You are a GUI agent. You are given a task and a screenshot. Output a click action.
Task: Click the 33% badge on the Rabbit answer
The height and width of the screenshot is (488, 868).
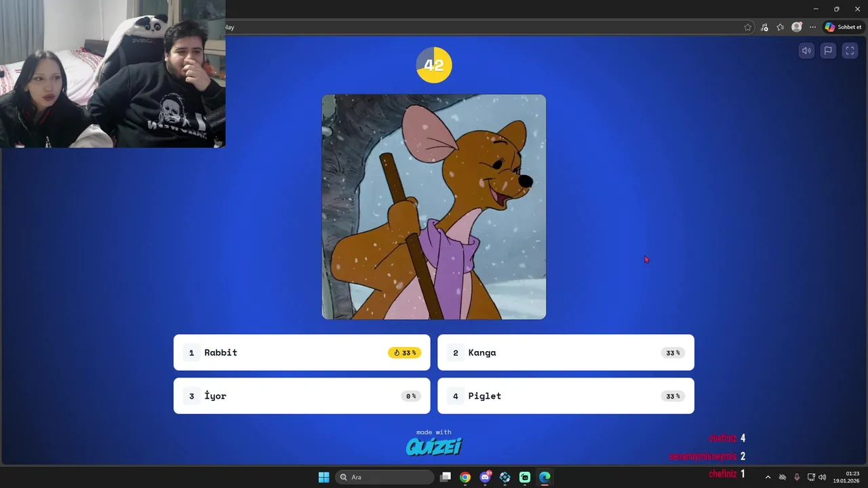tap(405, 352)
